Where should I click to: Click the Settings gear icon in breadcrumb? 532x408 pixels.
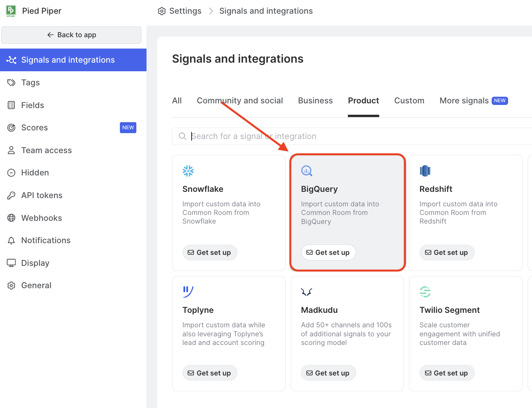[162, 11]
